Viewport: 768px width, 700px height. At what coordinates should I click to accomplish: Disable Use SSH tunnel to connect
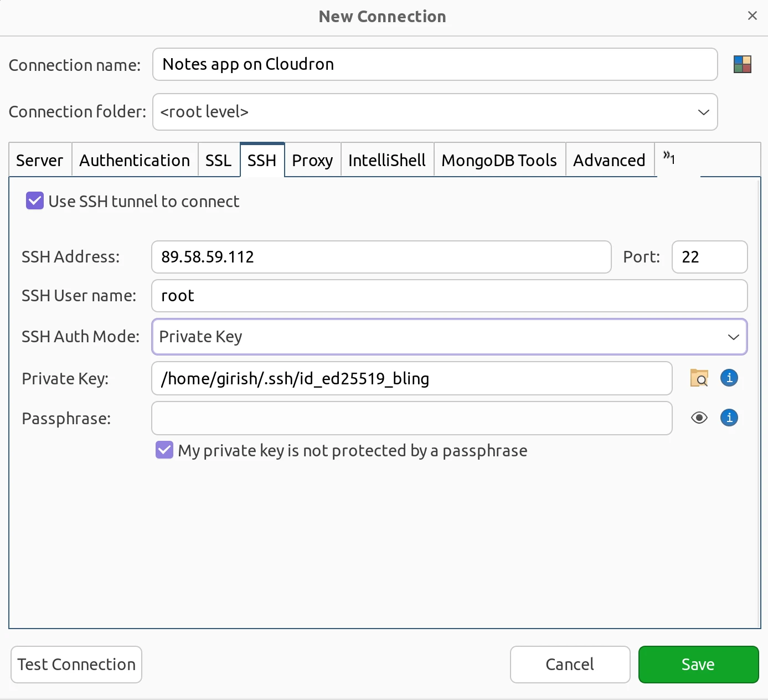coord(34,201)
